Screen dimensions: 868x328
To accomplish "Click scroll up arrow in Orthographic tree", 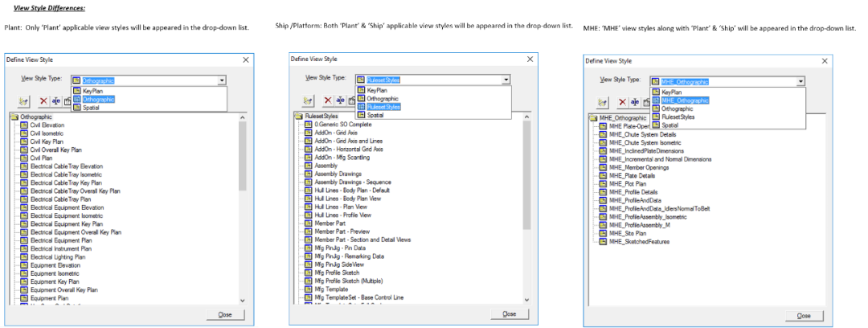I will pos(242,117).
